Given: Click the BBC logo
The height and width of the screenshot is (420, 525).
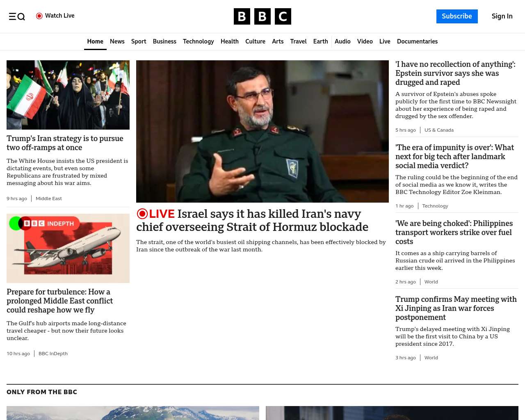Looking at the screenshot, I should (x=262, y=16).
